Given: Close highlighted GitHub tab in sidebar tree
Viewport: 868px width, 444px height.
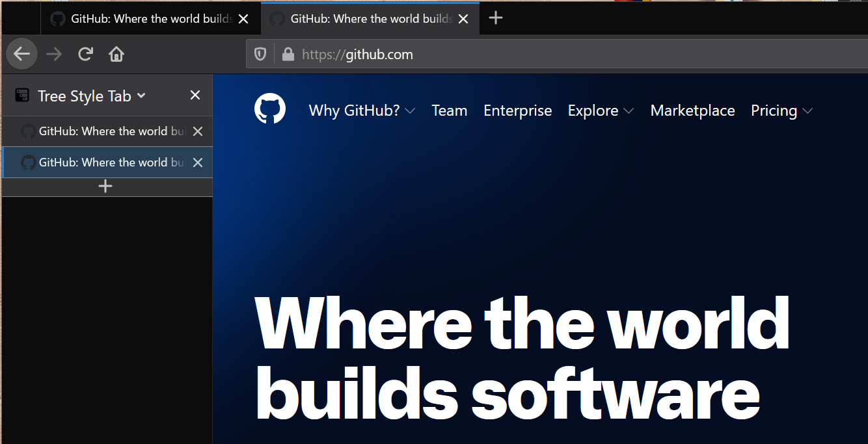Looking at the screenshot, I should pyautogui.click(x=198, y=163).
